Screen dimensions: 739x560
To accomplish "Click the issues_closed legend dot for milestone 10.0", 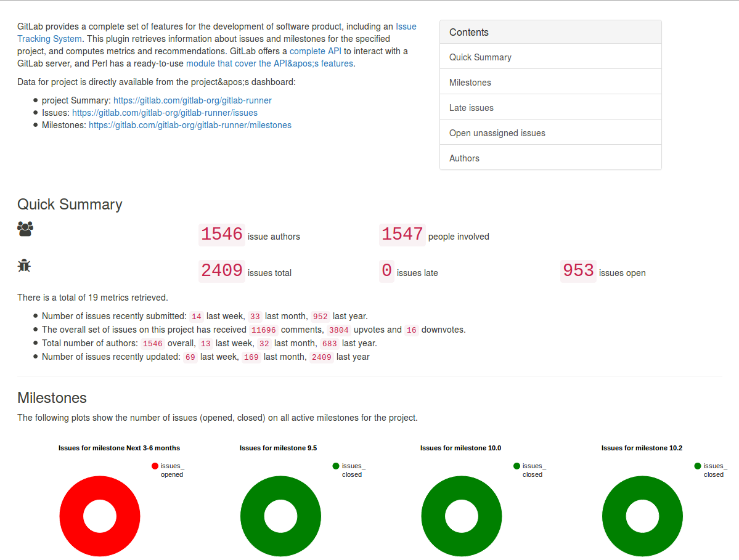I will [x=516, y=466].
